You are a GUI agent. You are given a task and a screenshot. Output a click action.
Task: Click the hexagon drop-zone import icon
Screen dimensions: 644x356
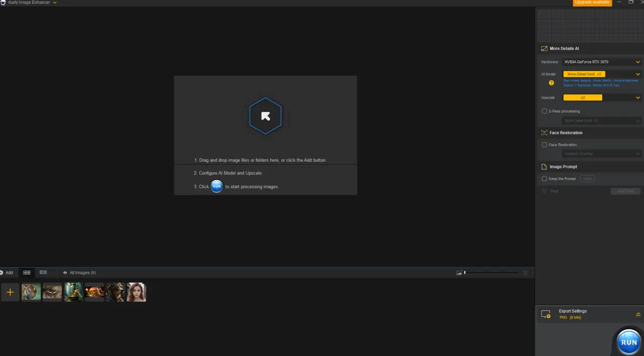coord(265,116)
